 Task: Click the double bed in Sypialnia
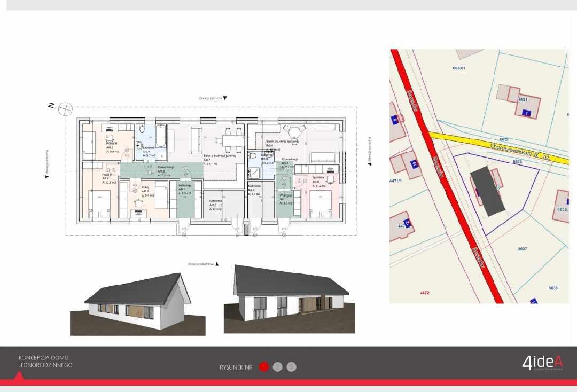coord(320,204)
